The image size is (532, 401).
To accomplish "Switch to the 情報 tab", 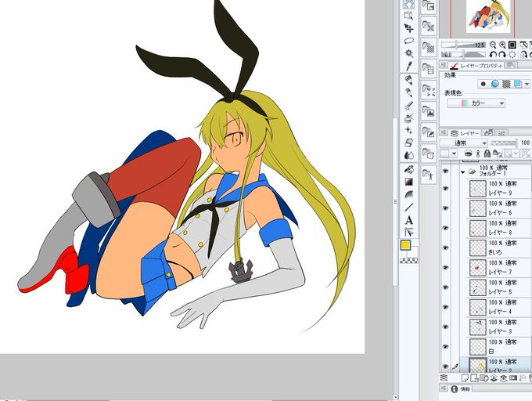I will click(x=460, y=389).
